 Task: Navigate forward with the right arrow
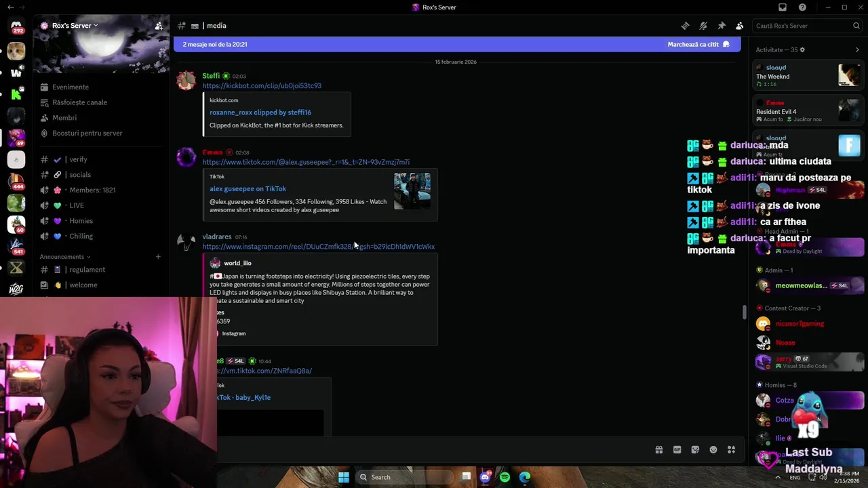tap(22, 7)
